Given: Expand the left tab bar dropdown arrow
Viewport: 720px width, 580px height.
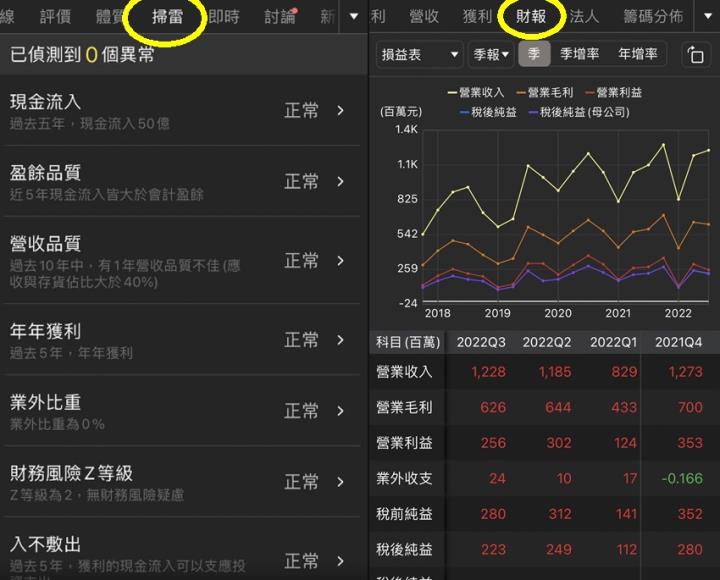Looking at the screenshot, I should 354,17.
